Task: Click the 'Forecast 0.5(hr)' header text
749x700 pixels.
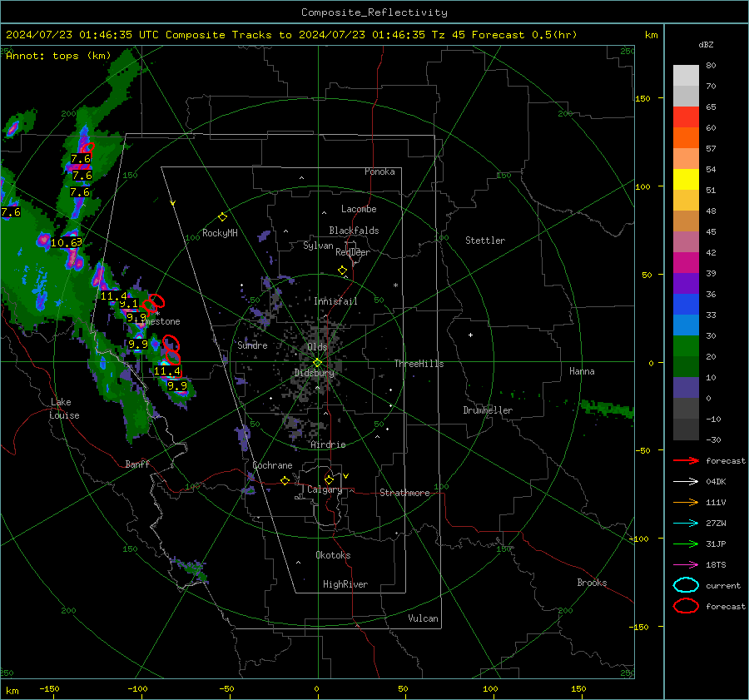Action: [x=524, y=35]
